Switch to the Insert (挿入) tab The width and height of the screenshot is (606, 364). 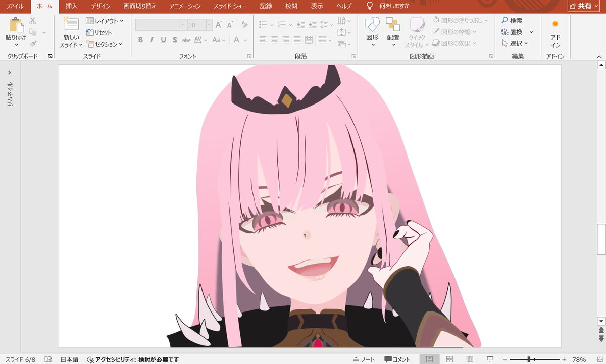click(71, 6)
